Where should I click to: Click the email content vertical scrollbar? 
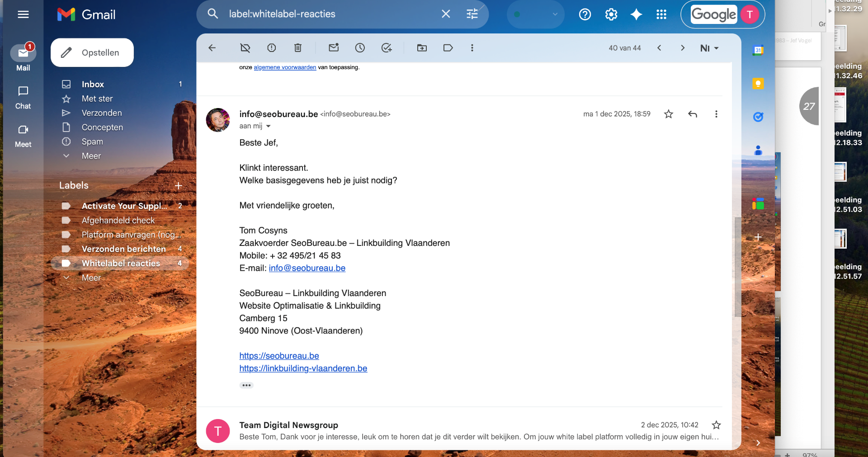(x=737, y=267)
